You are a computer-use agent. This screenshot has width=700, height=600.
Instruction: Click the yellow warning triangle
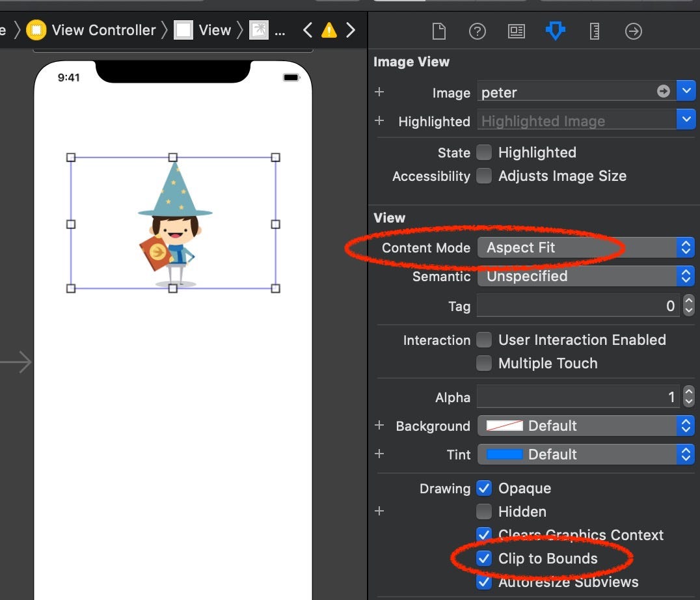(x=329, y=29)
